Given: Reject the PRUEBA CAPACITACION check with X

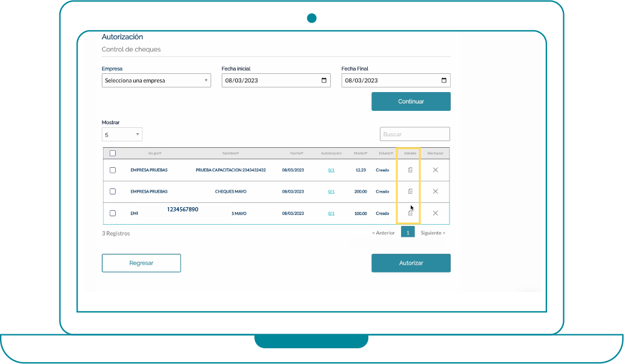Looking at the screenshot, I should pos(435,170).
